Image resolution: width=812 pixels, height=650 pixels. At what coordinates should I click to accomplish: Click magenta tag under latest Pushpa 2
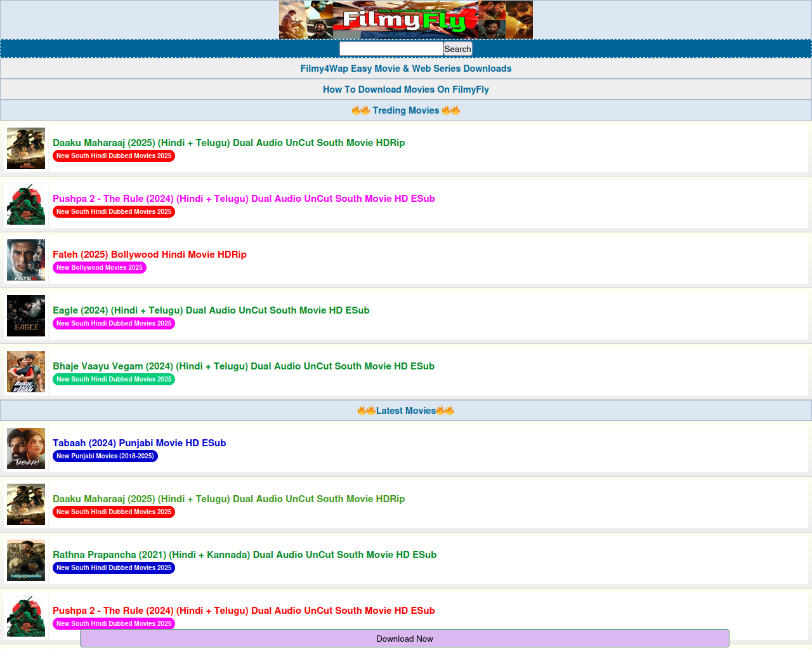(x=114, y=624)
